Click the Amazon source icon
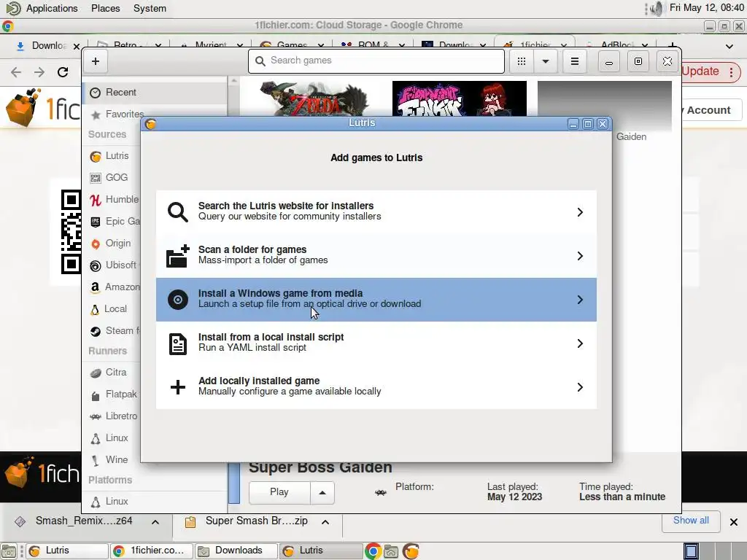Image resolution: width=747 pixels, height=560 pixels. pyautogui.click(x=96, y=287)
